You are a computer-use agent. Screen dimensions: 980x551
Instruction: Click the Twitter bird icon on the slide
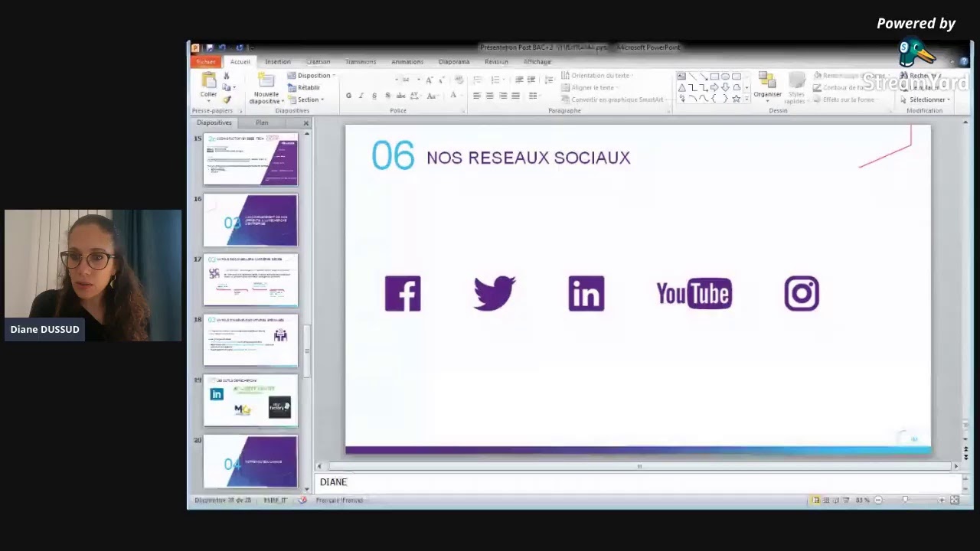click(x=495, y=294)
